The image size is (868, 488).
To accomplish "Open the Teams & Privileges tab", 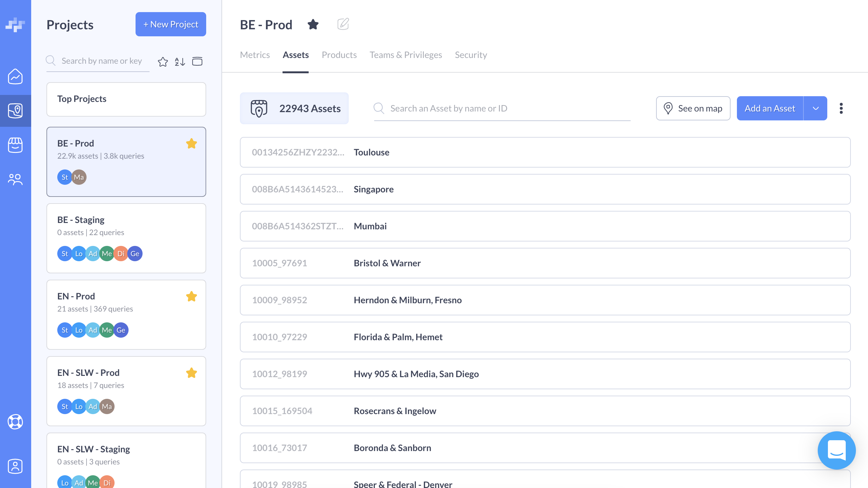I will point(406,55).
